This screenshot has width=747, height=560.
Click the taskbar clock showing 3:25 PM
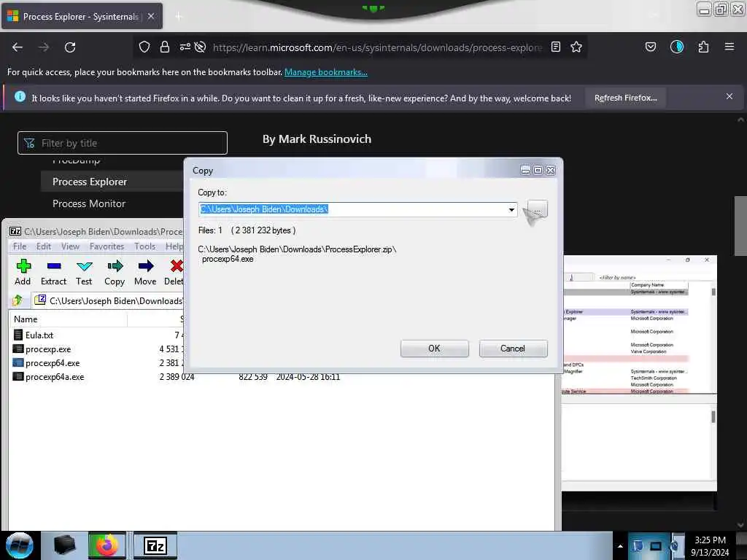coord(710,545)
